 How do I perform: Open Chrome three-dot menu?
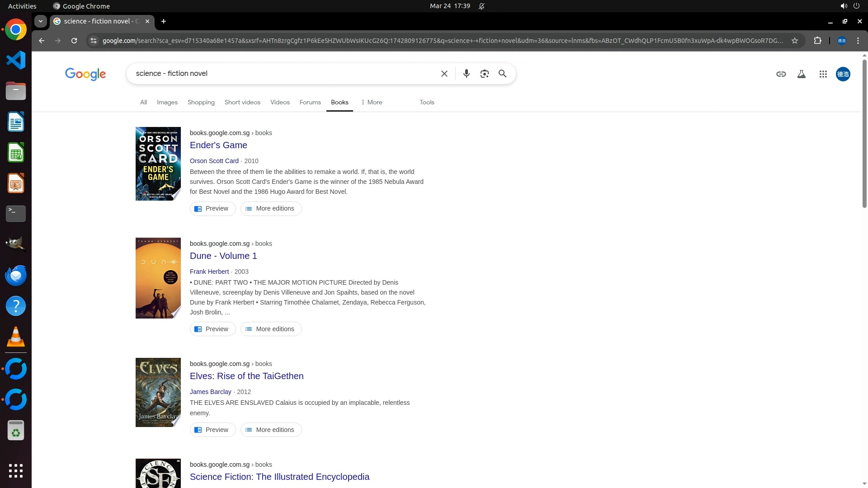tap(858, 41)
